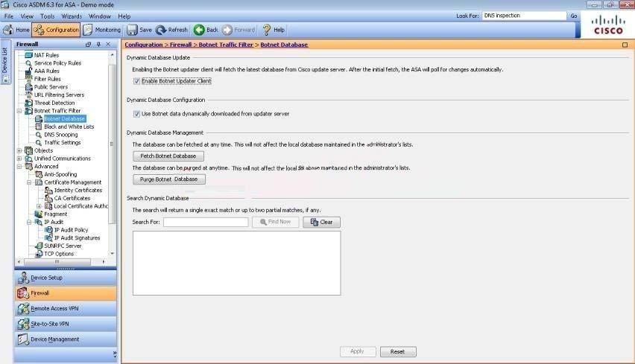Collapse the Advanced tree node
This screenshot has height=364, width=635.
click(19, 167)
